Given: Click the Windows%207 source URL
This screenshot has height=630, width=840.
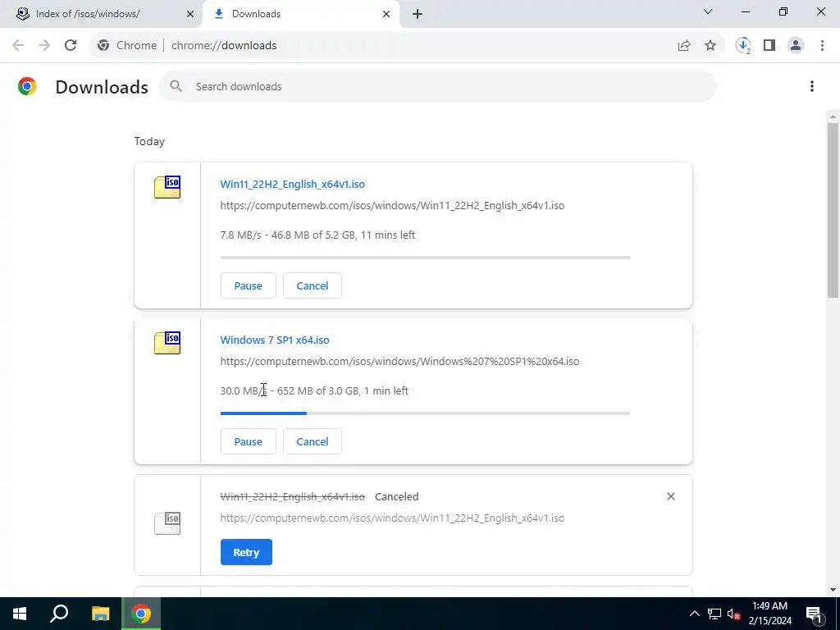Looking at the screenshot, I should tap(399, 361).
